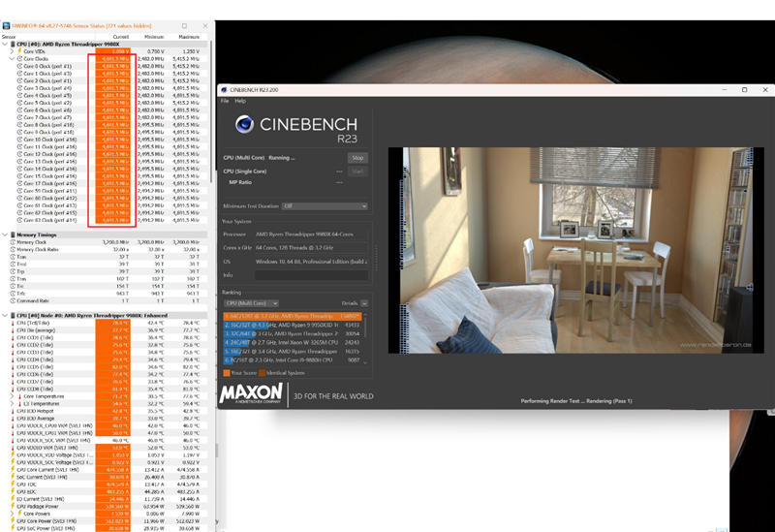The image size is (775, 532).
Task: Click the Cinebench logo sphere icon
Action: pos(244,124)
